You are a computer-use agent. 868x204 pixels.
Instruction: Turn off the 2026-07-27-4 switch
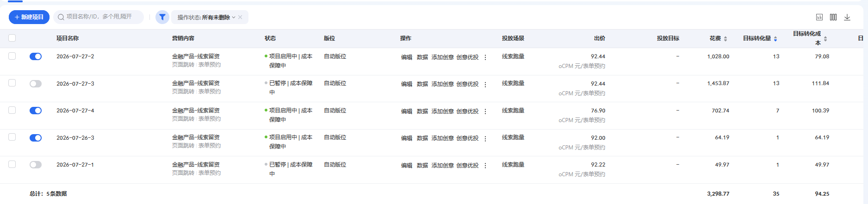pyautogui.click(x=36, y=111)
